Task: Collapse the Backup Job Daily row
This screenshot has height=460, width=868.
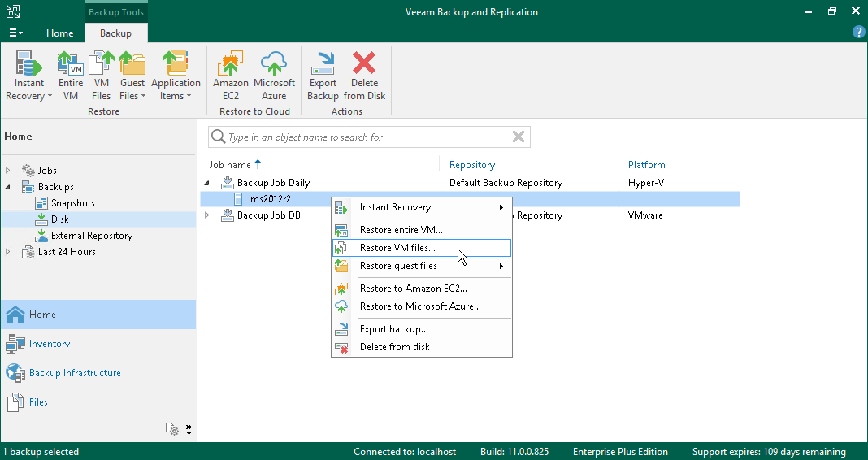Action: [207, 183]
